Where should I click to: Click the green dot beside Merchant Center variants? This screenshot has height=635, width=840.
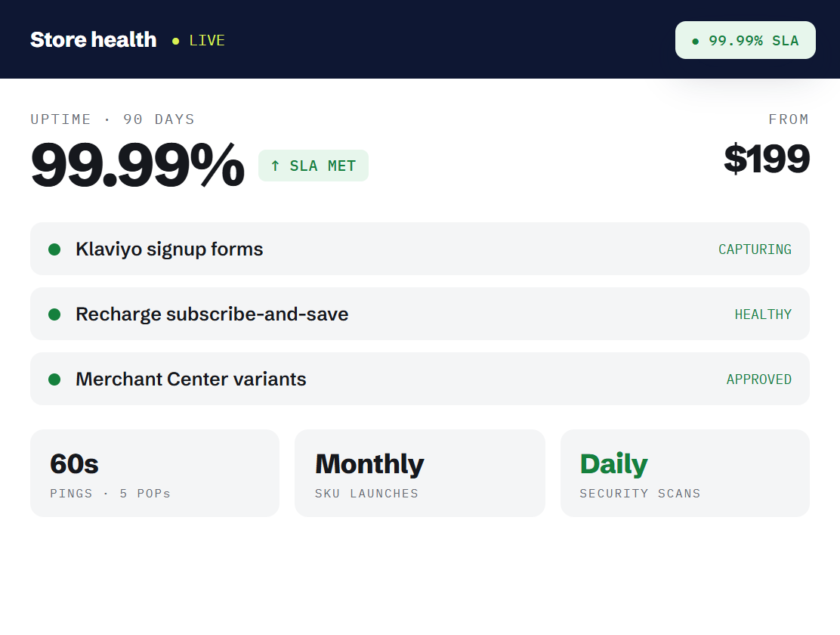54,379
